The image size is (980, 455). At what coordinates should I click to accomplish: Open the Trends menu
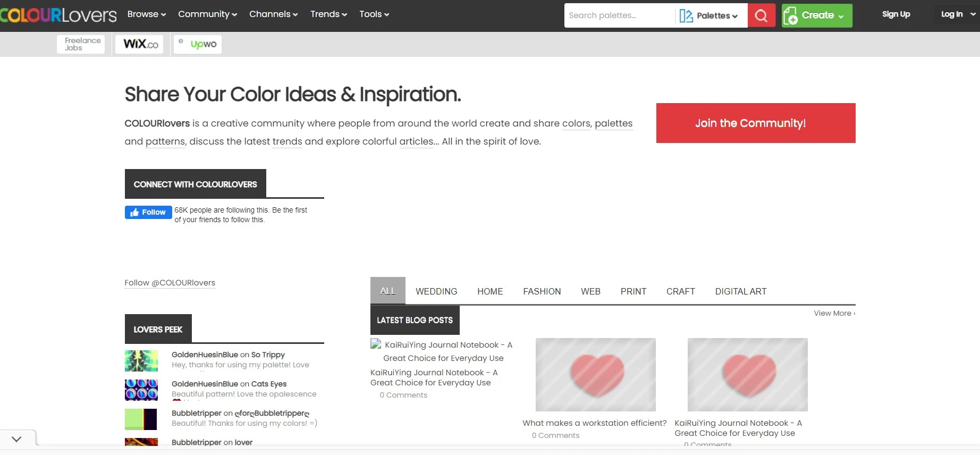(x=328, y=14)
